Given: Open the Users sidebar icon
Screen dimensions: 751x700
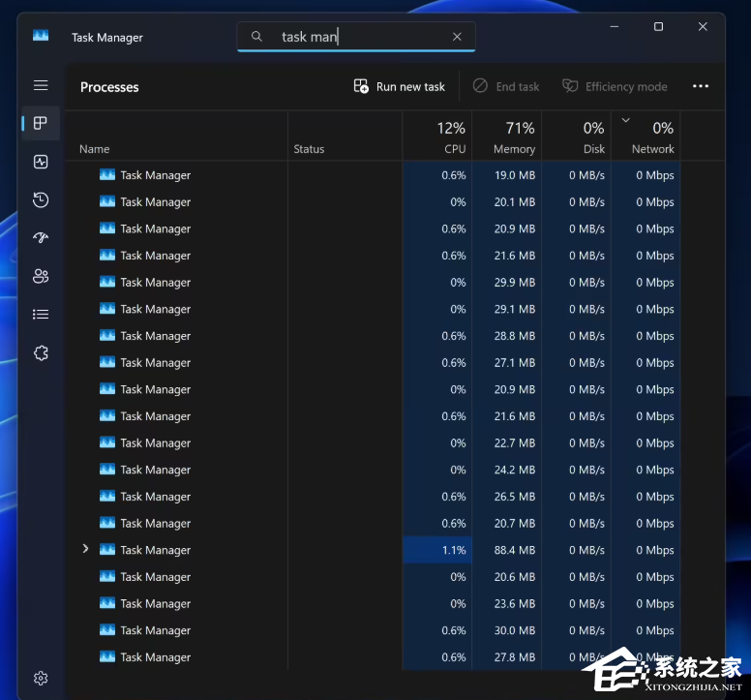Looking at the screenshot, I should coord(41,276).
